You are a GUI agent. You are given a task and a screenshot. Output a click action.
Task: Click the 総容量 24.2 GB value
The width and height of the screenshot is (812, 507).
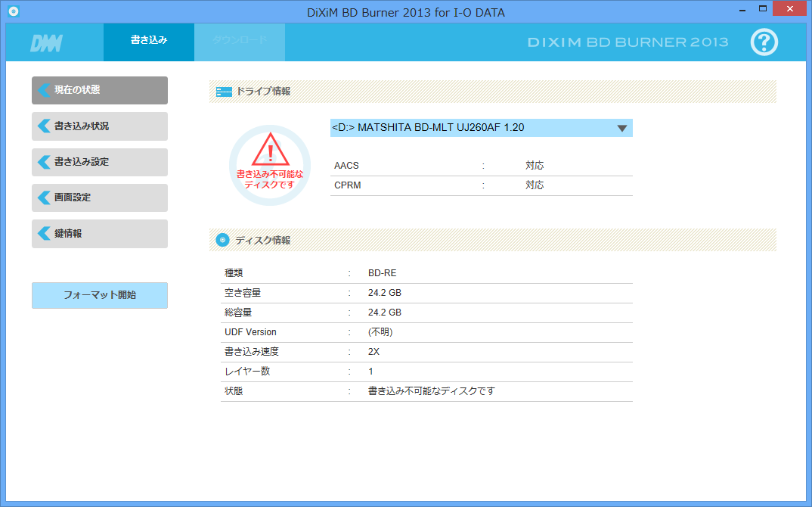point(385,313)
